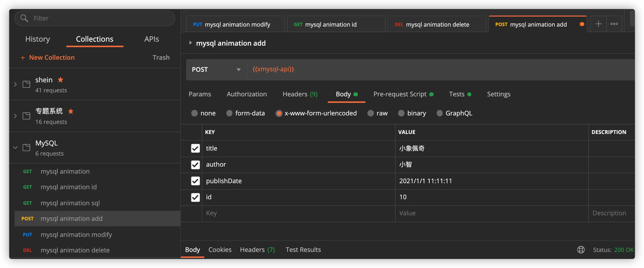The image size is (644, 268).
Task: Open the Pre-request Script tab
Action: click(x=403, y=94)
